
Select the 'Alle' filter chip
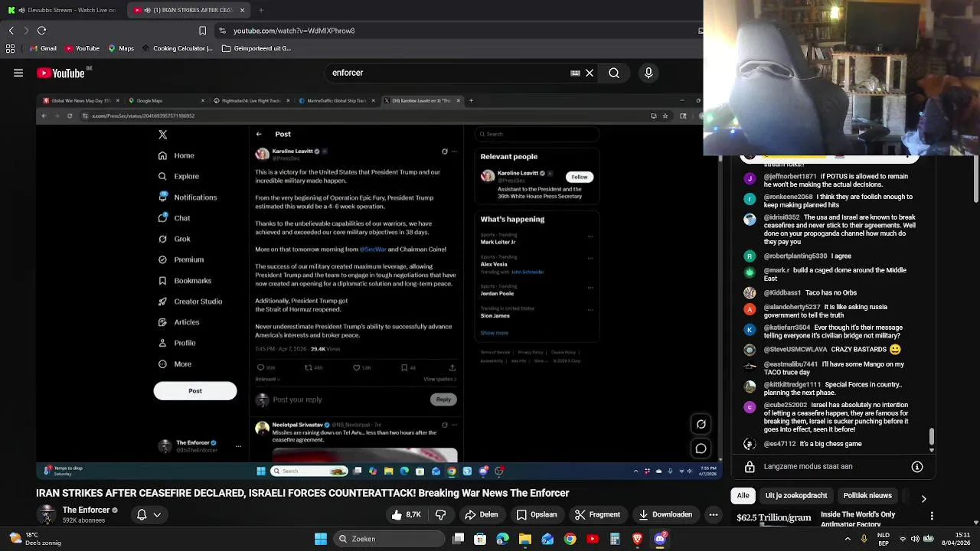[x=743, y=495]
